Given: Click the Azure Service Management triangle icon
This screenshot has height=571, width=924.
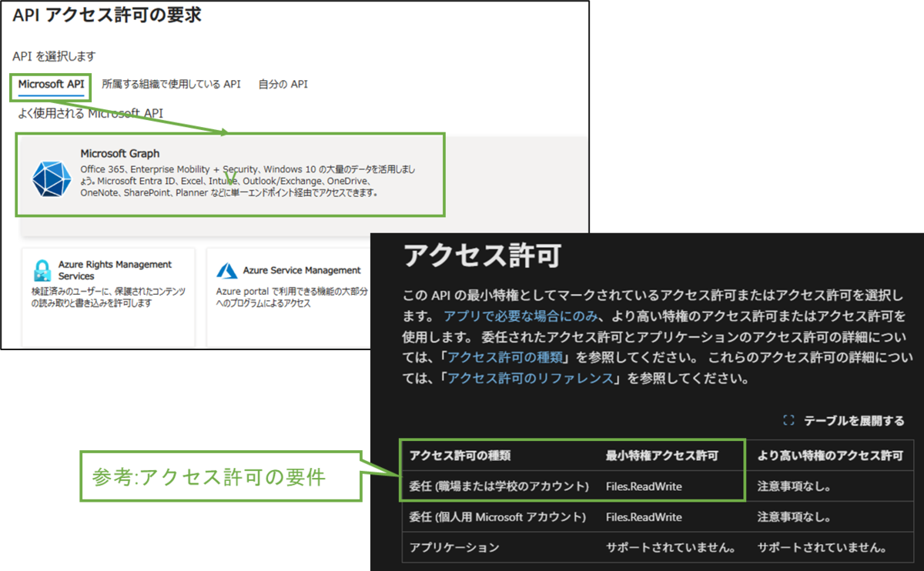Looking at the screenshot, I should pos(227,270).
